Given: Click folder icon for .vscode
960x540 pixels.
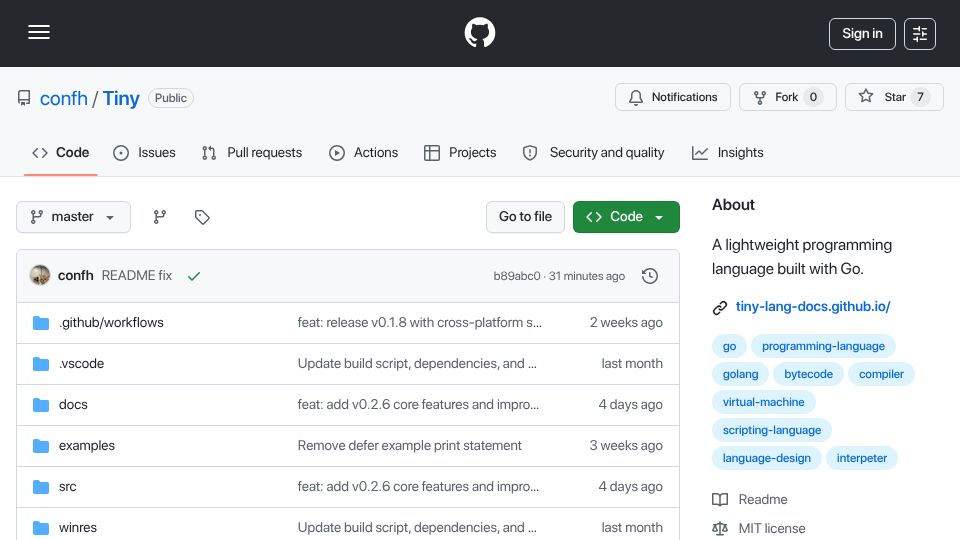Looking at the screenshot, I should [41, 364].
